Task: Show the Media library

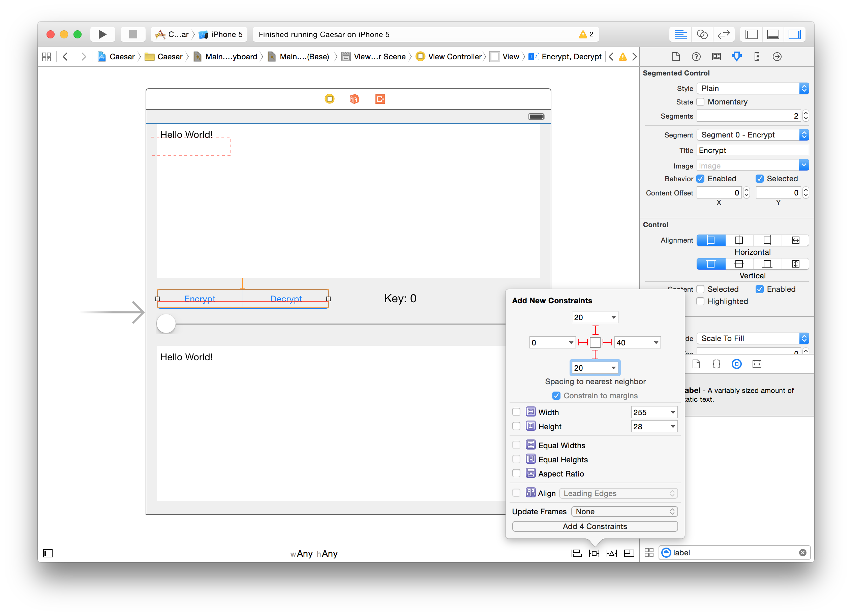Action: [757, 364]
